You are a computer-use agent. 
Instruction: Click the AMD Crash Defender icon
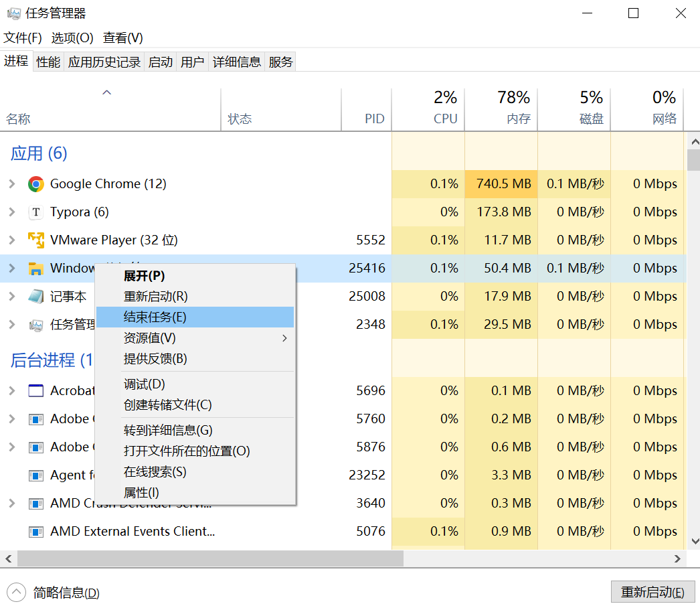pos(35,504)
